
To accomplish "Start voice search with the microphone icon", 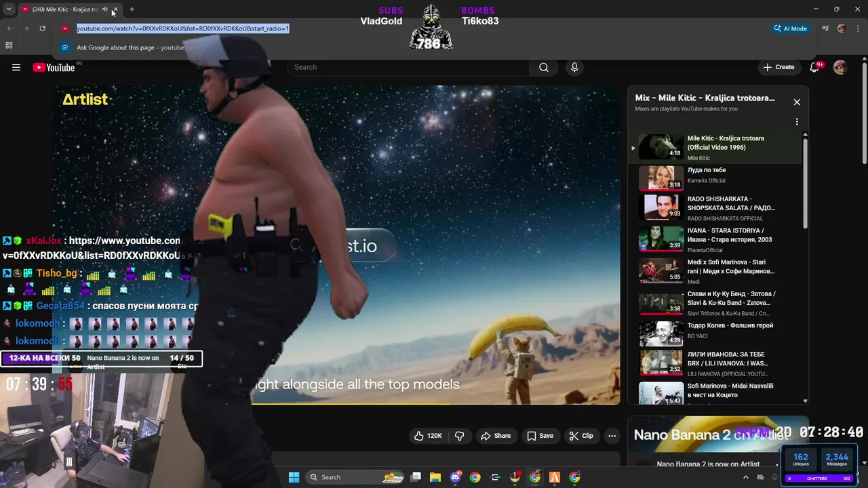I will [x=574, y=67].
